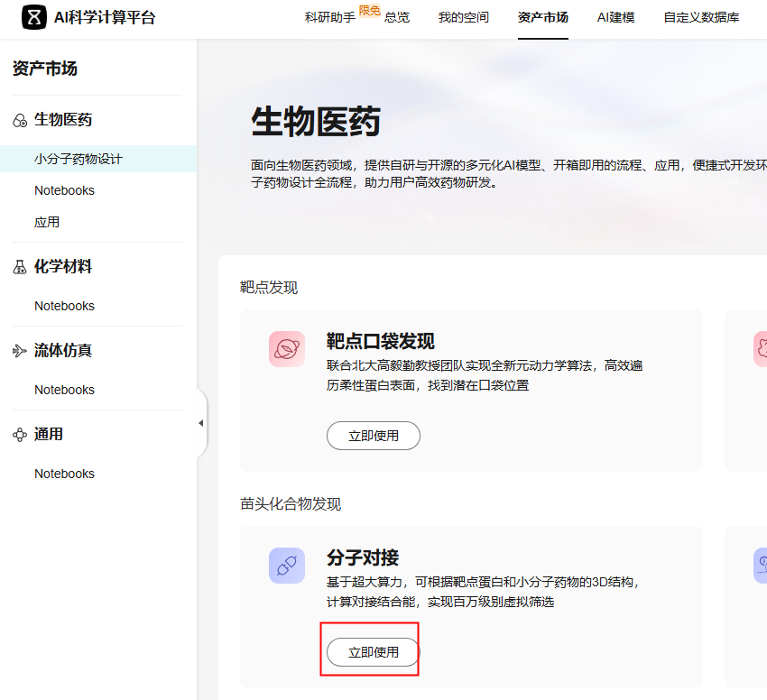Select the 资产市场 navigation tab

point(543,17)
